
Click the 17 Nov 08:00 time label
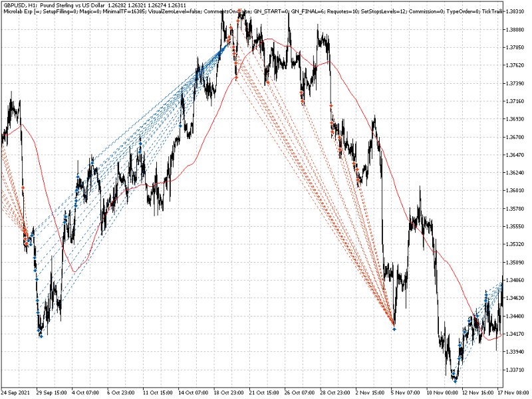tap(513, 392)
